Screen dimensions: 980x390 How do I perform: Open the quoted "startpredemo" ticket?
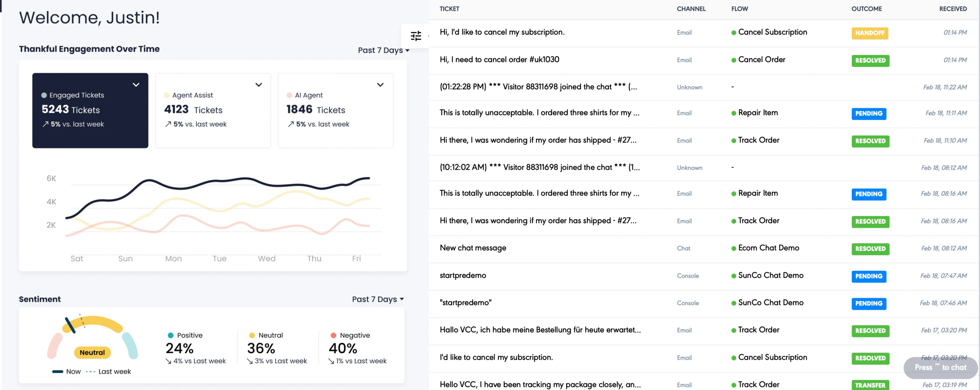[465, 303]
